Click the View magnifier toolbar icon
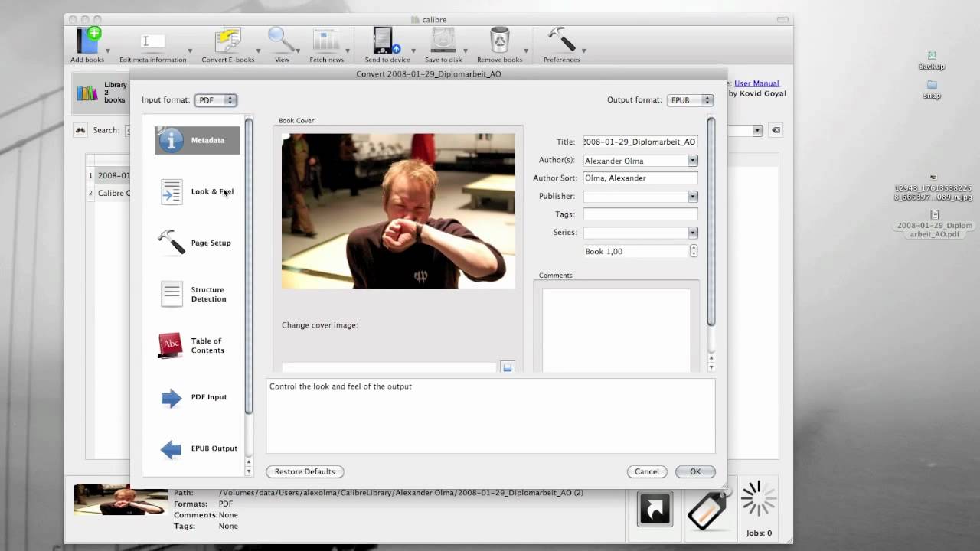The height and width of the screenshot is (551, 980). (281, 40)
